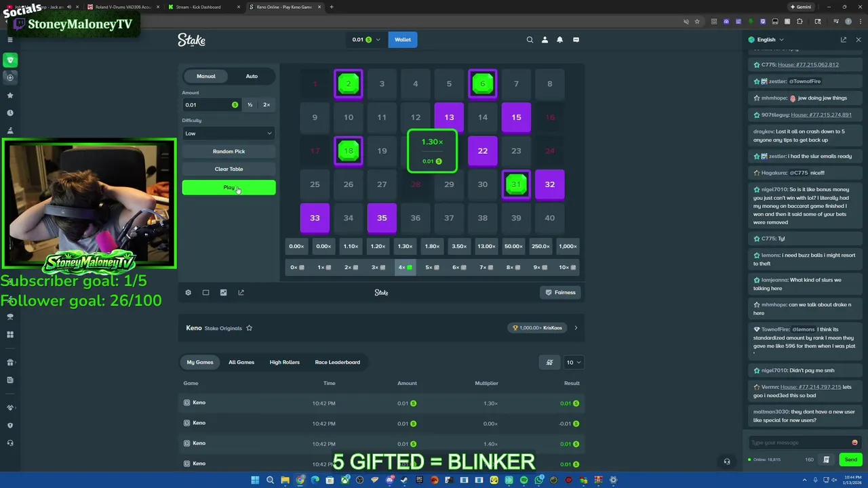868x488 pixels.
Task: Click the chat message input box
Action: tap(799, 443)
